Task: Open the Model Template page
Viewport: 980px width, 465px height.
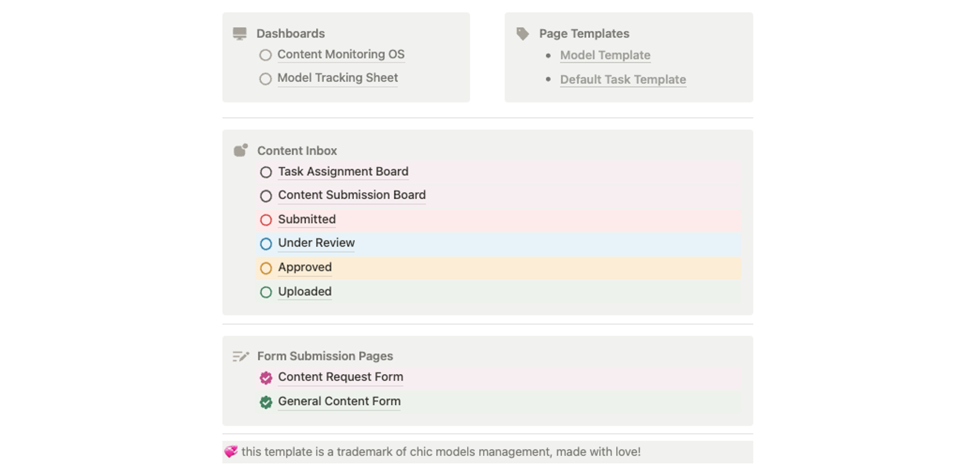Action: coord(605,55)
